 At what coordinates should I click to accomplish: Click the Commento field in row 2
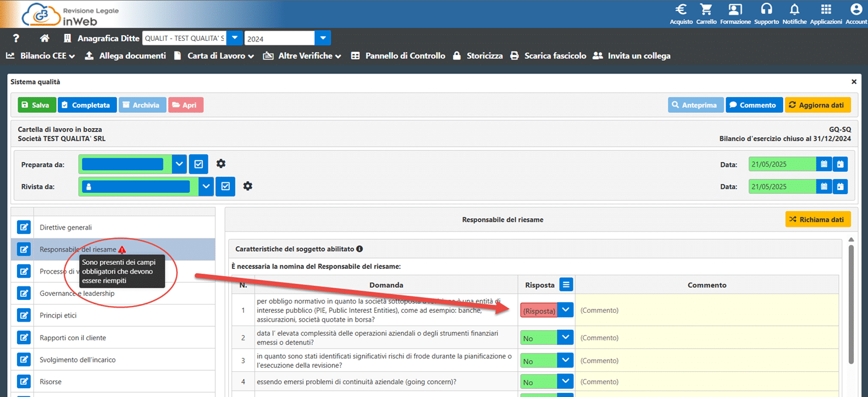[706, 338]
